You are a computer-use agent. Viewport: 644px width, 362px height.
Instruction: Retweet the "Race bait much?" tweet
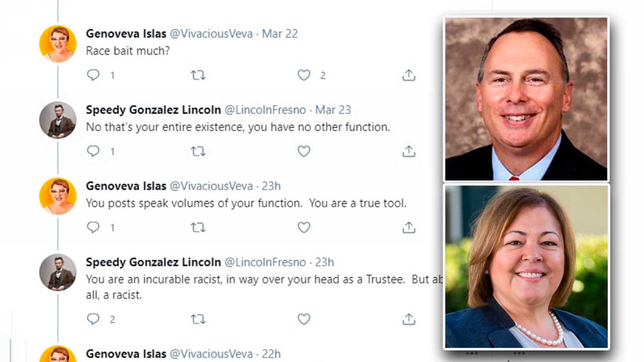[x=198, y=75]
